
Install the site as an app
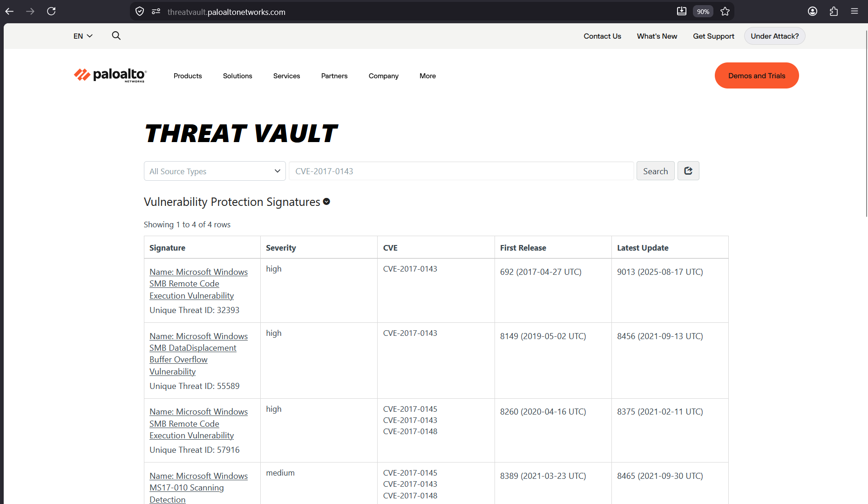[x=682, y=12]
